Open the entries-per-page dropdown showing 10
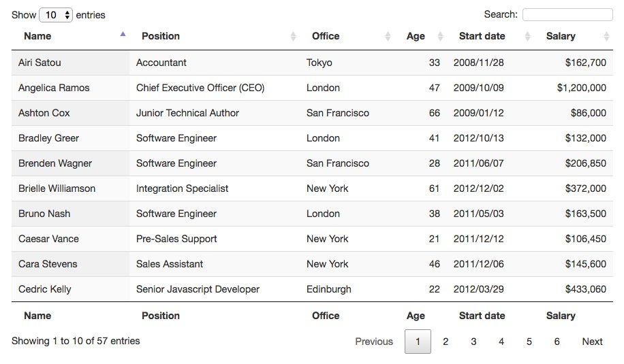This screenshot has height=364, width=624. coord(56,15)
